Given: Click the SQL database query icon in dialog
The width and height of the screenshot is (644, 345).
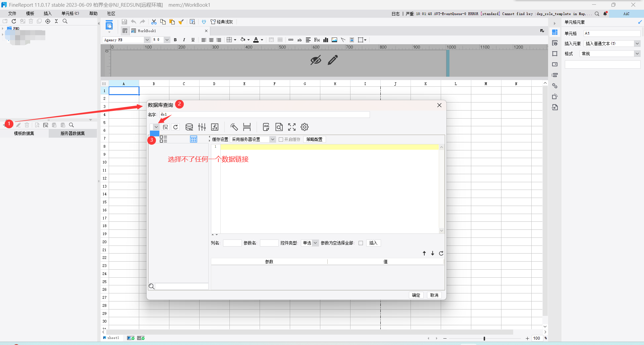Looking at the screenshot, I should point(189,127).
